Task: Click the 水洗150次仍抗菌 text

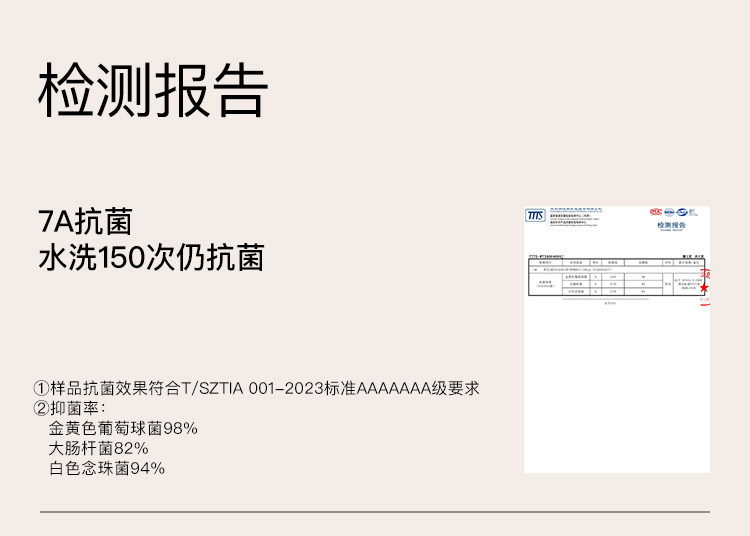Action: [x=150, y=257]
